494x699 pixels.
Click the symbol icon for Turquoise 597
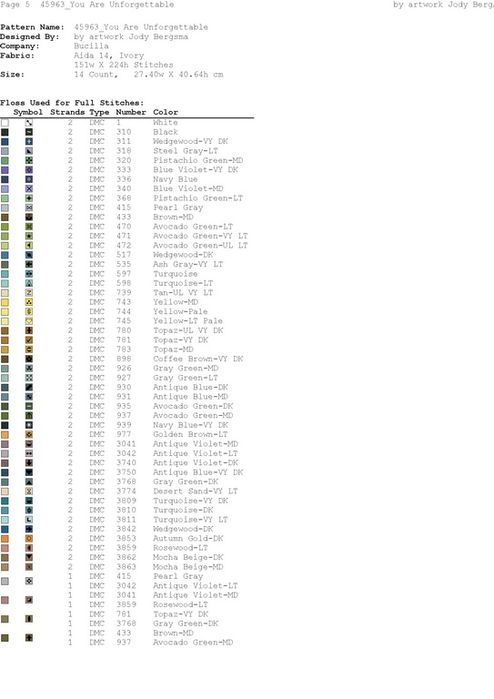coord(29,274)
